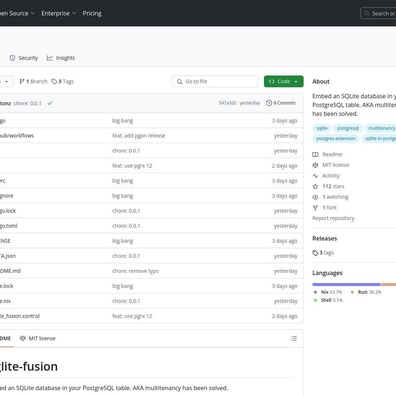Screen dimensions: 396x396
Task: Open the 9 Commits history
Action: click(281, 103)
